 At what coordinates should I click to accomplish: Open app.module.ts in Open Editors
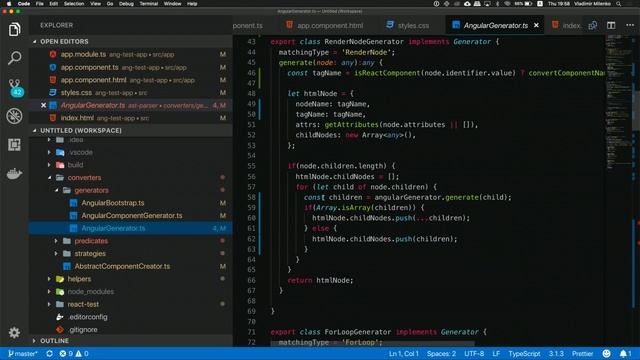pos(131,54)
